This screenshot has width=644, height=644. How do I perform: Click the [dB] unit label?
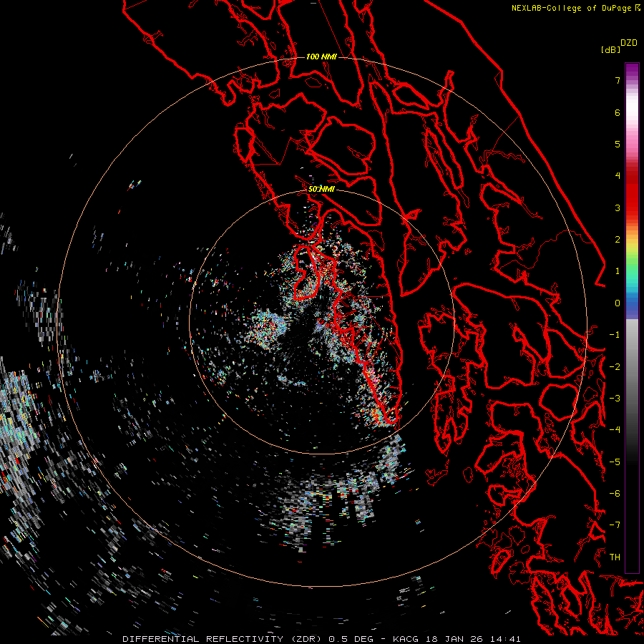click(x=610, y=49)
